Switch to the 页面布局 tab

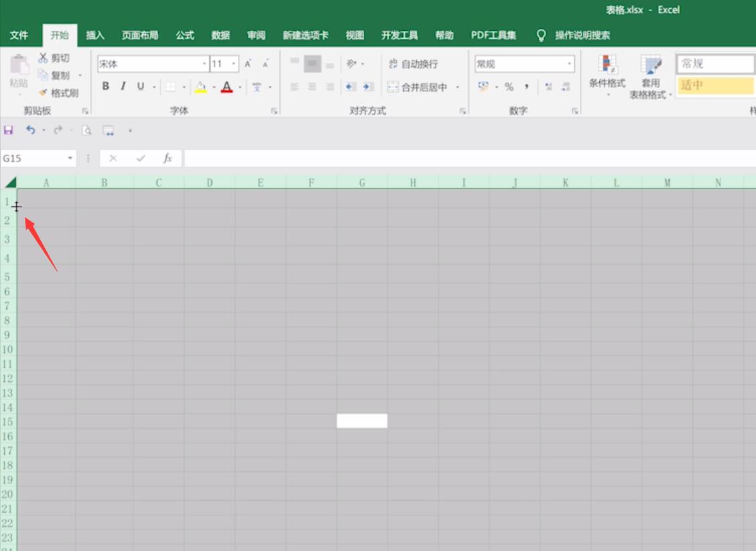pos(140,35)
